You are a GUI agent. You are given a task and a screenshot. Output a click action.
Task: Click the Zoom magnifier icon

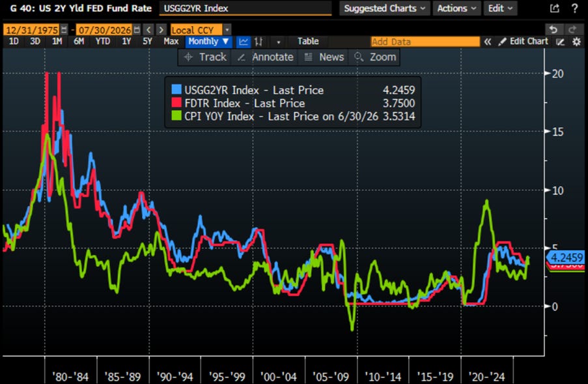point(359,57)
